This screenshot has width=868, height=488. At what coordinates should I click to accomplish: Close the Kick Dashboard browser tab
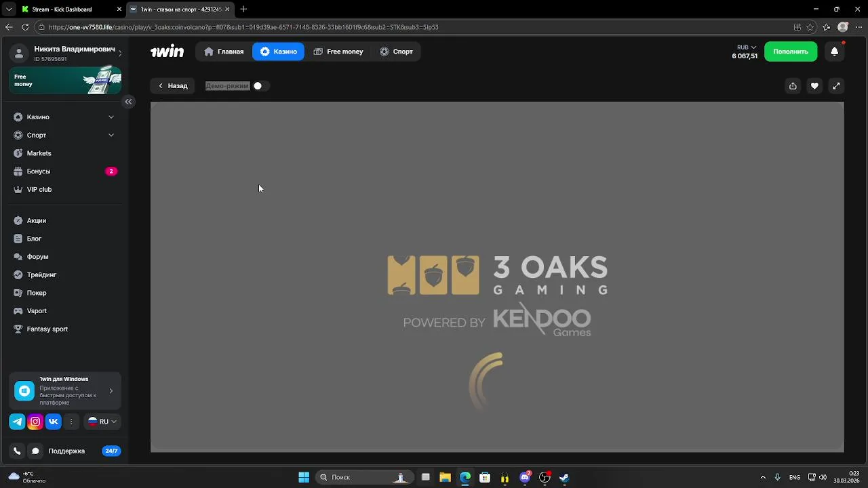[x=119, y=9]
